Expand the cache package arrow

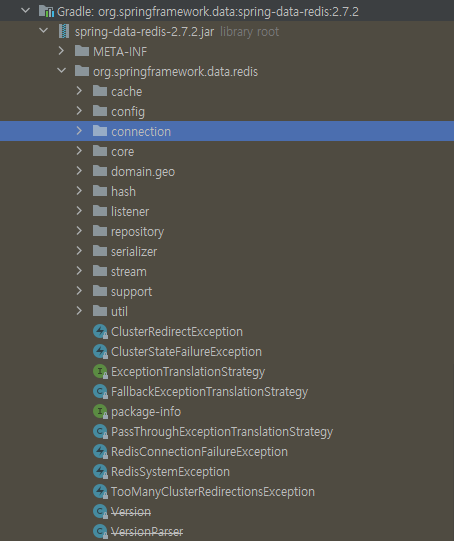(79, 91)
